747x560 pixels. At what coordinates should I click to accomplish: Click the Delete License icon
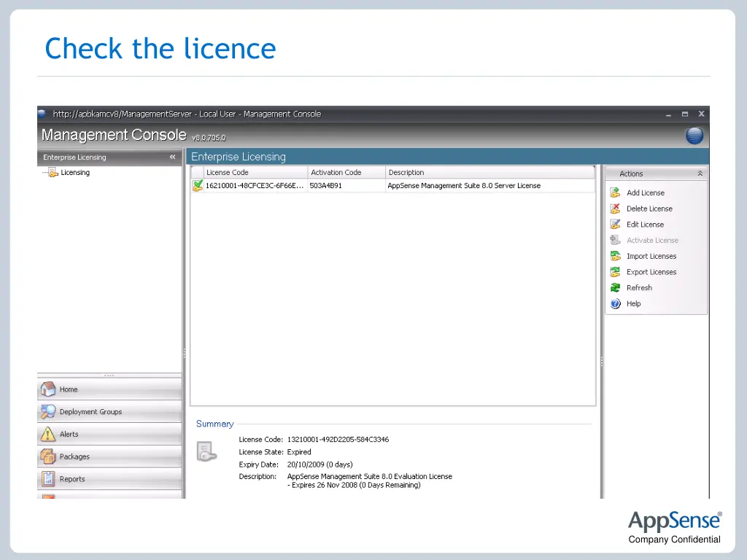click(616, 209)
